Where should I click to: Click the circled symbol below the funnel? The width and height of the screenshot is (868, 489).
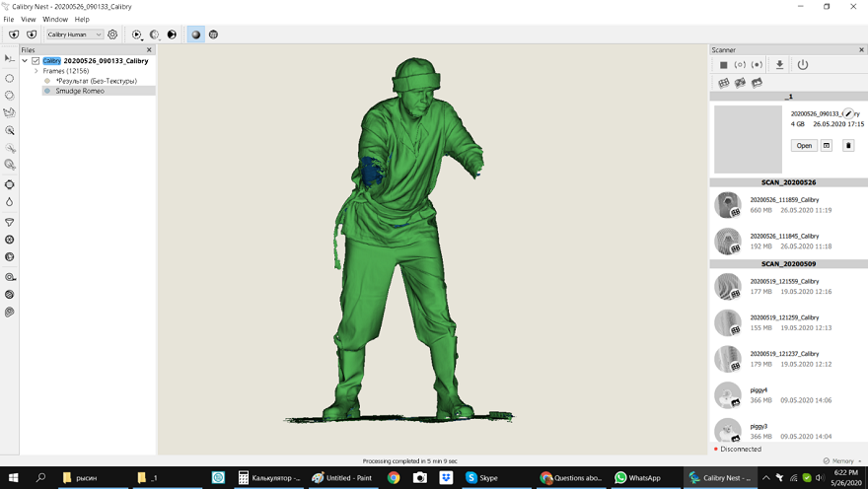coord(10,240)
